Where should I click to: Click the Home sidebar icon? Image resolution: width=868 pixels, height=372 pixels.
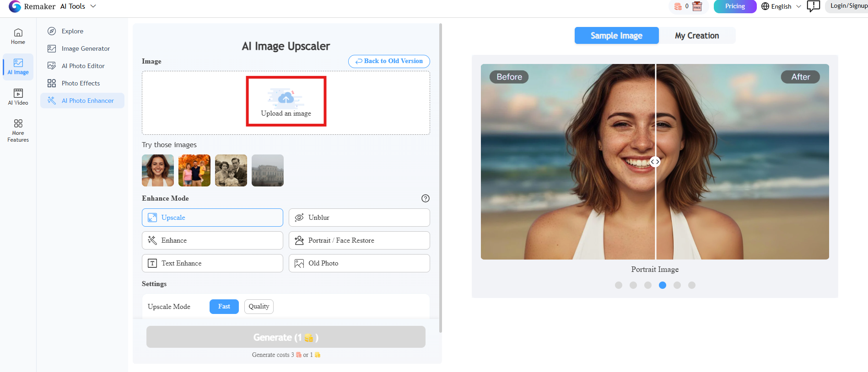18,33
